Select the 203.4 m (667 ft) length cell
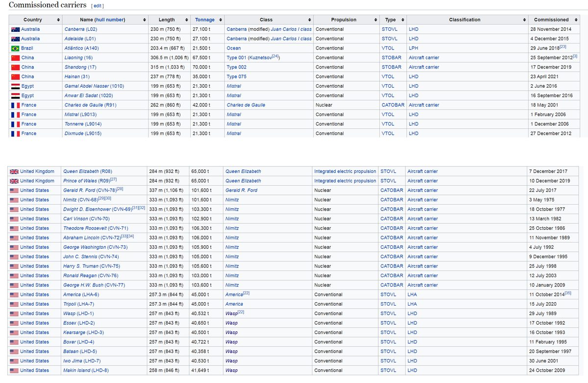 (x=169, y=48)
